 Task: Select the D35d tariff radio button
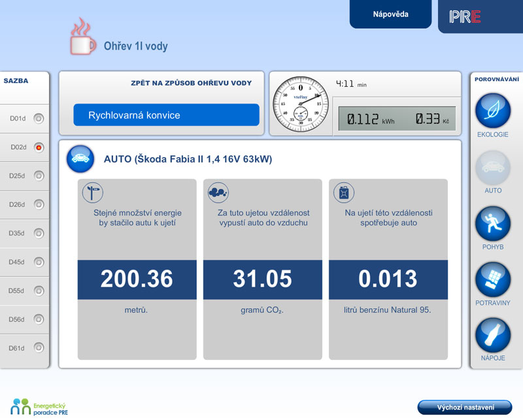pos(39,233)
